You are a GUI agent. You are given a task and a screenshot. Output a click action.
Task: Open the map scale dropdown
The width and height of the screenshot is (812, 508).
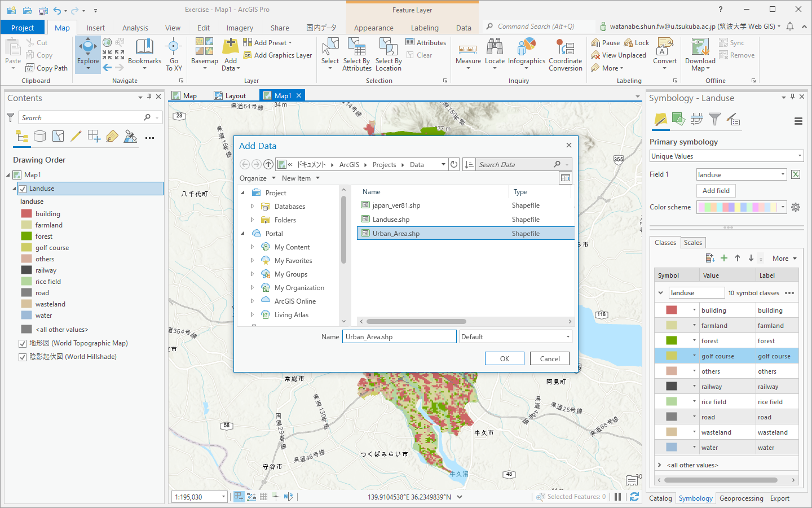pyautogui.click(x=223, y=497)
